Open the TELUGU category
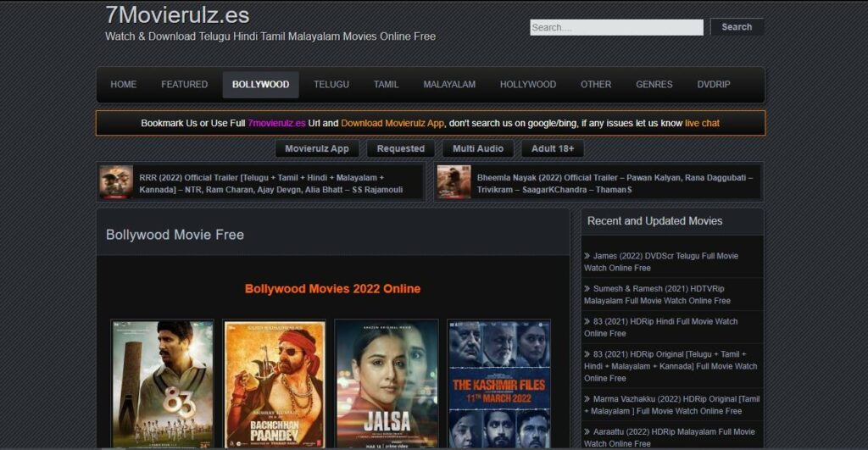868x450 pixels. (331, 84)
